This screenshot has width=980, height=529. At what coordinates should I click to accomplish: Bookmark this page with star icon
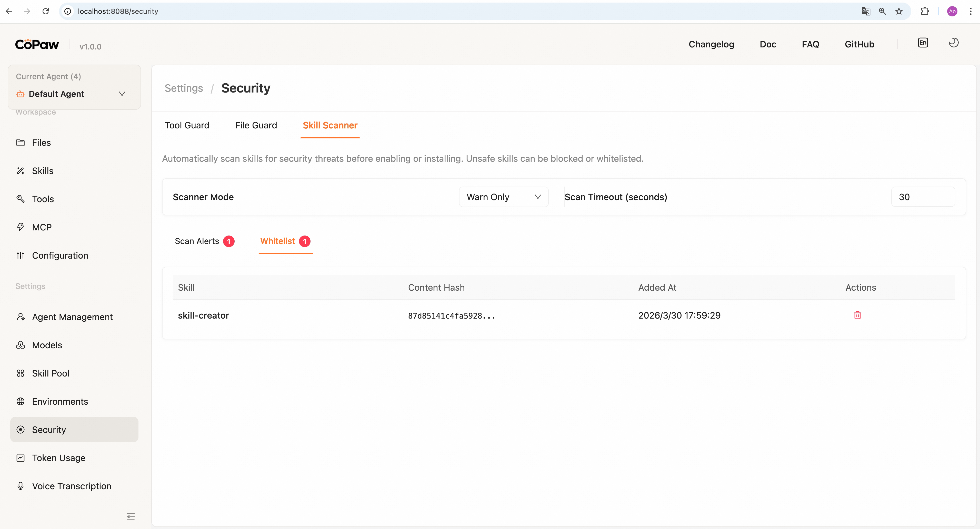pyautogui.click(x=898, y=12)
